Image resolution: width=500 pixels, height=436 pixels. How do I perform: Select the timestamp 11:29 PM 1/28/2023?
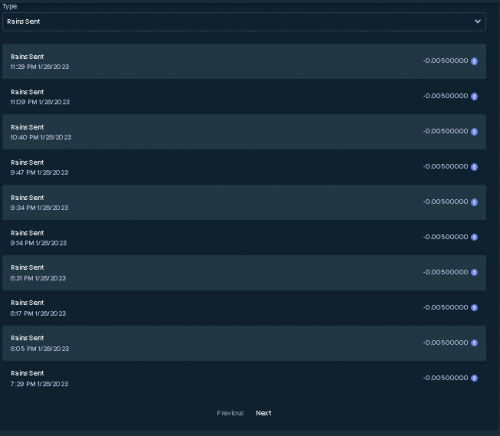tap(40, 67)
